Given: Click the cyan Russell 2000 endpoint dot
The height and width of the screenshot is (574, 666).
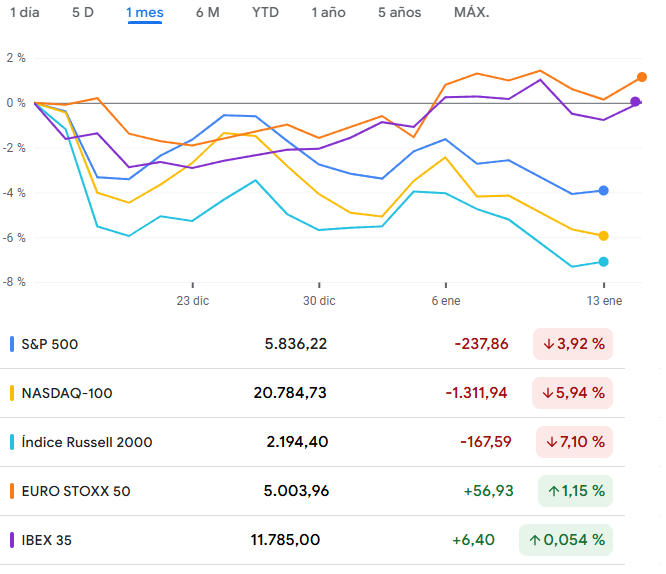Looking at the screenshot, I should tap(603, 262).
